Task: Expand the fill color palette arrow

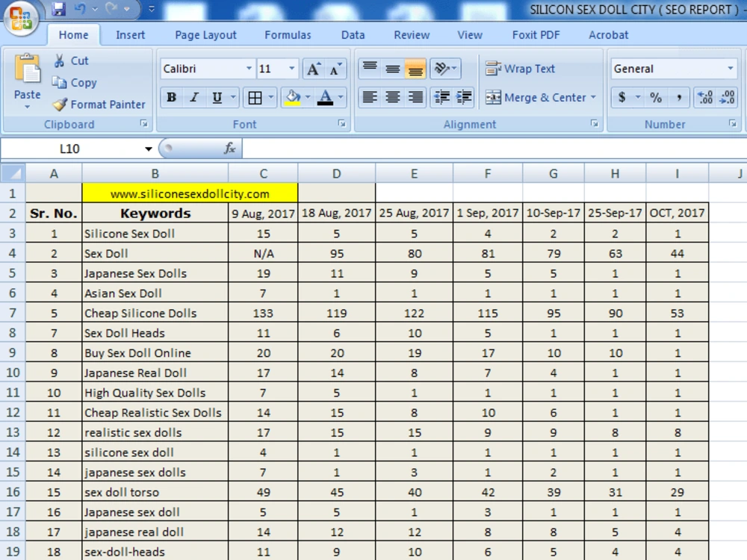Action: 308,97
